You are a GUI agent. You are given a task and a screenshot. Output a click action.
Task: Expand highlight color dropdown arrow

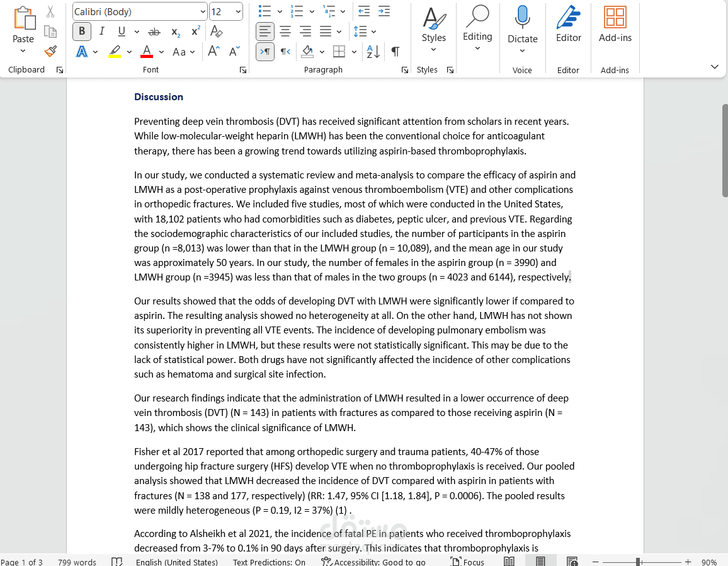(129, 52)
